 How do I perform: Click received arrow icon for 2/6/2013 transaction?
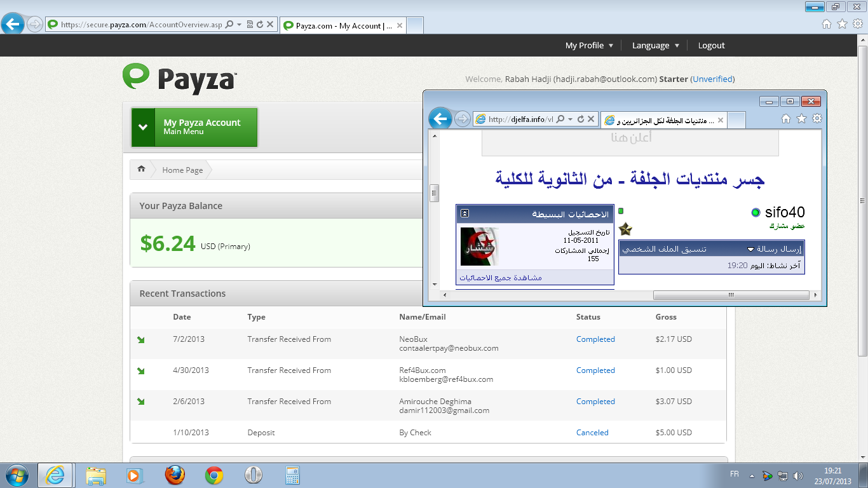pos(141,402)
